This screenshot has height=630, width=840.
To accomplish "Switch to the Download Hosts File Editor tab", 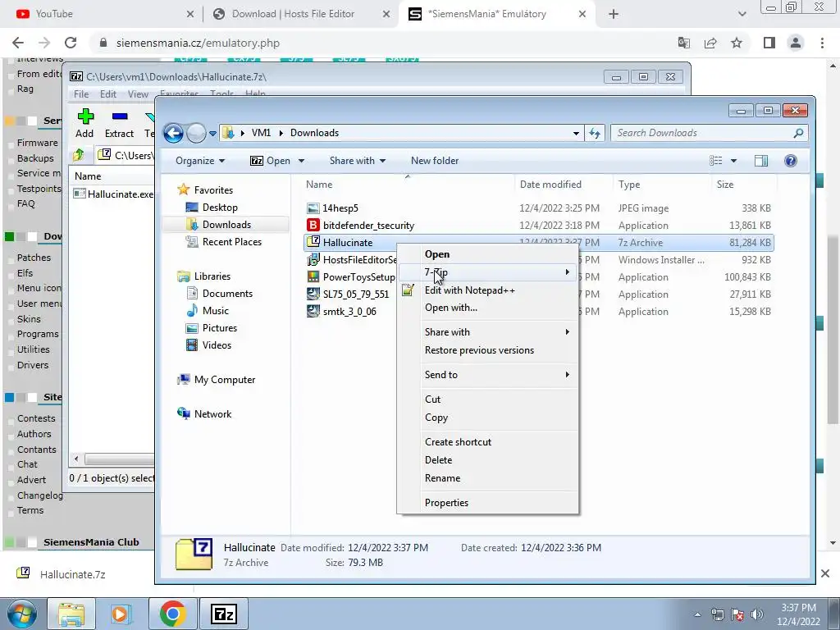I will tap(300, 14).
